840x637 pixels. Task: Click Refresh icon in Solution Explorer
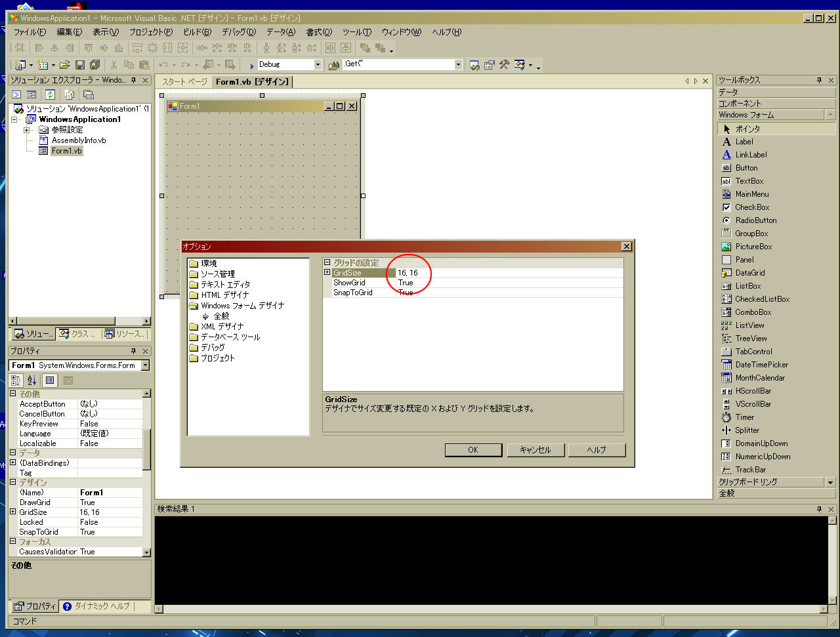coord(50,94)
